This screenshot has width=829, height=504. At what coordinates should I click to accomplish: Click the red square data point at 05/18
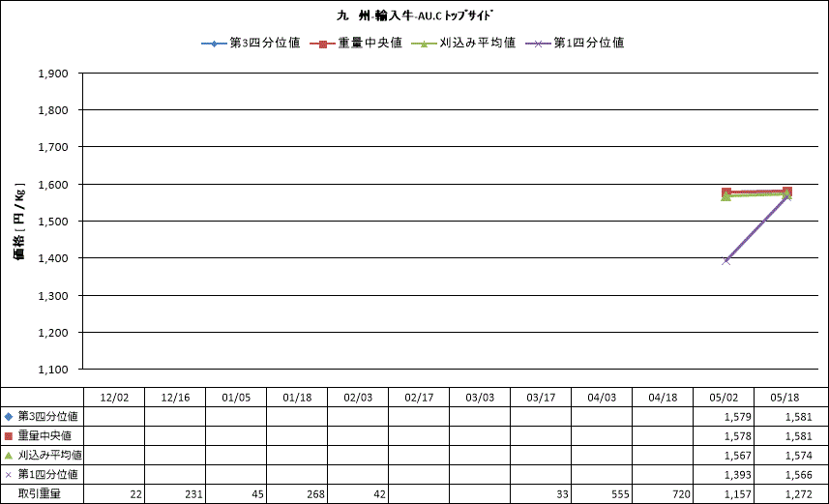[x=786, y=192]
